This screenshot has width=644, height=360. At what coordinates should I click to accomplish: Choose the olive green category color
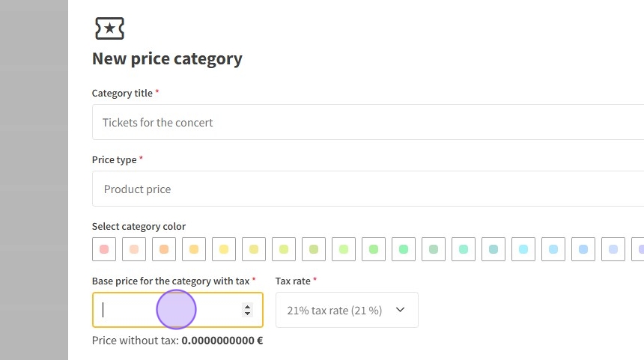point(314,249)
